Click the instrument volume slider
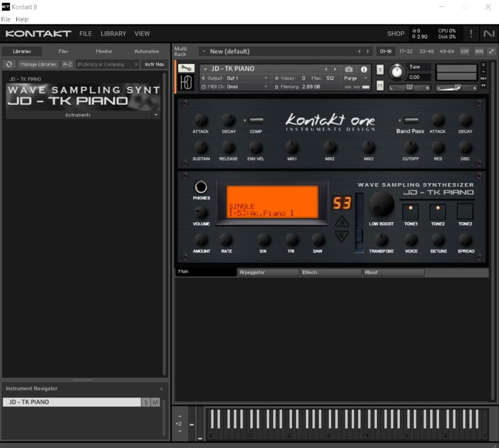Viewport: 499px width, 448px height. pyautogui.click(x=456, y=88)
